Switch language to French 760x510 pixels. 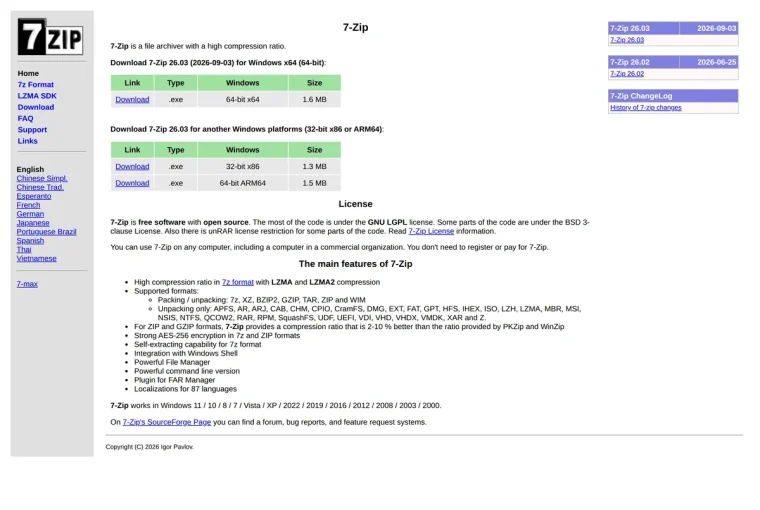click(28, 205)
